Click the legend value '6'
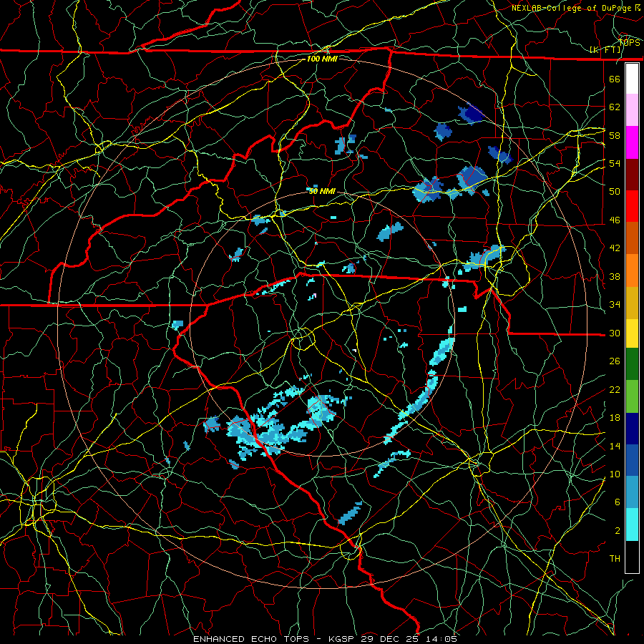This screenshot has width=644, height=644. [x=617, y=502]
